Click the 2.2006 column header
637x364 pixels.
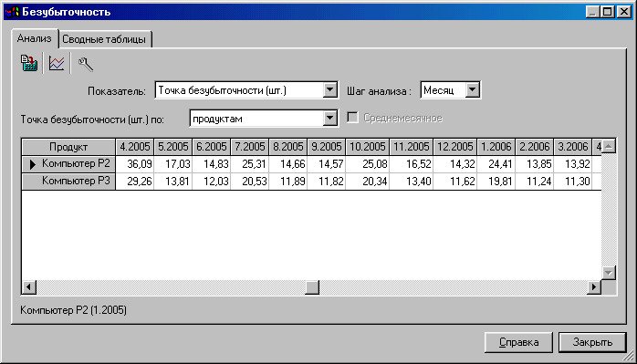535,147
